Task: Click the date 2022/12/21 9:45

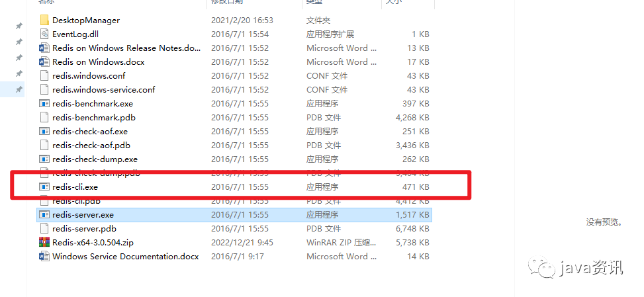Action: click(x=242, y=243)
